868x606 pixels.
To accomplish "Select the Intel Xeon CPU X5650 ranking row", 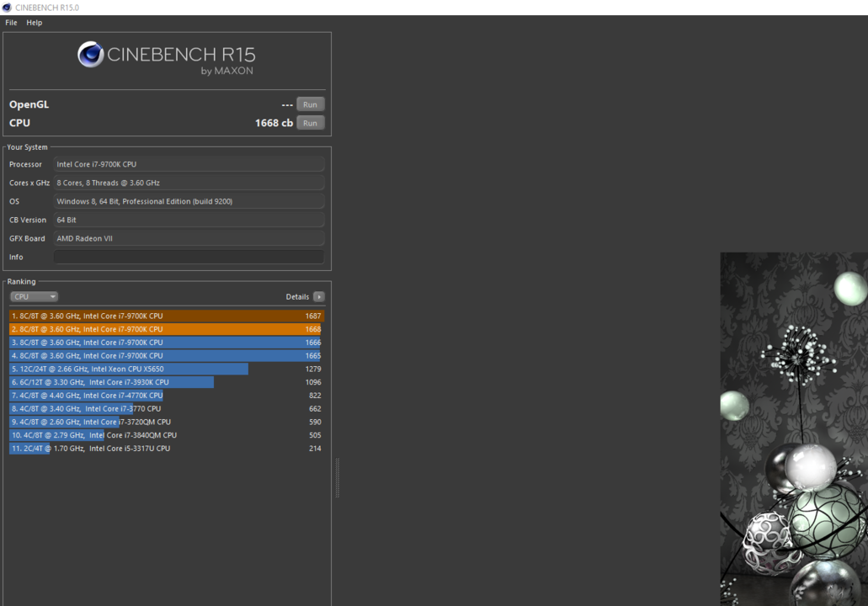I will 167,369.
